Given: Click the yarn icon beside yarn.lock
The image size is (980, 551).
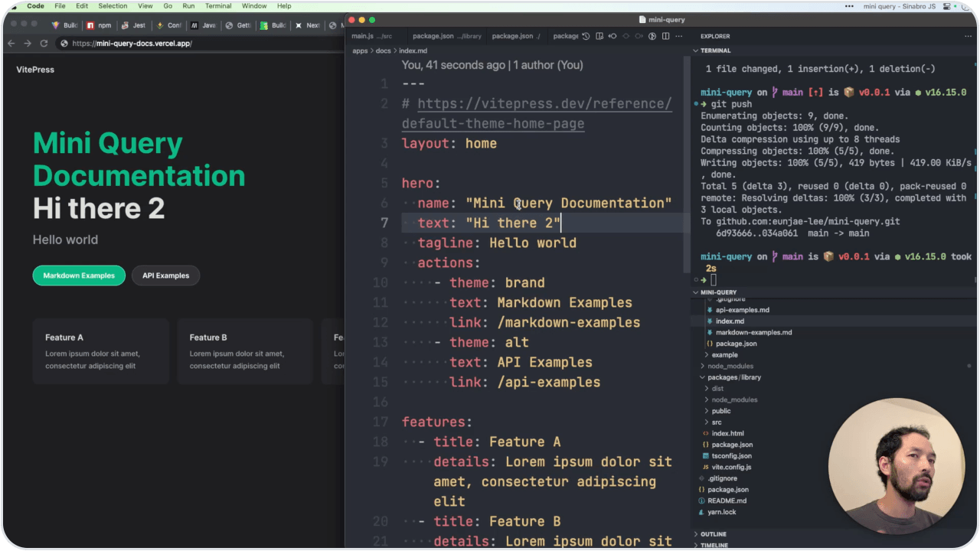Looking at the screenshot, I should pos(701,512).
